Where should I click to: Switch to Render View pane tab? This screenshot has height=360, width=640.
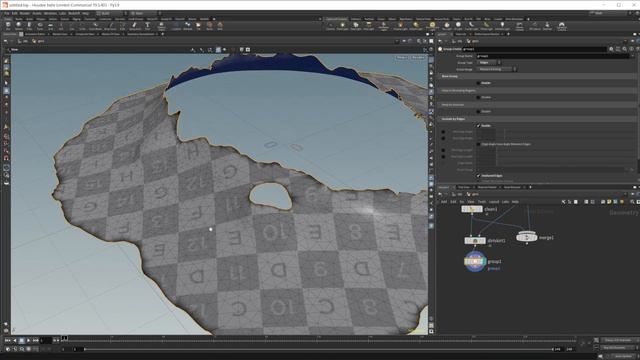59,34
